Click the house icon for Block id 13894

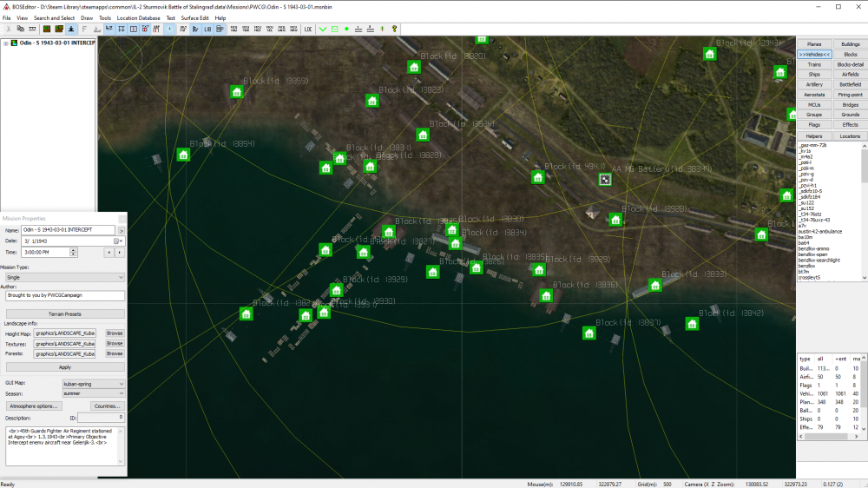(183, 155)
